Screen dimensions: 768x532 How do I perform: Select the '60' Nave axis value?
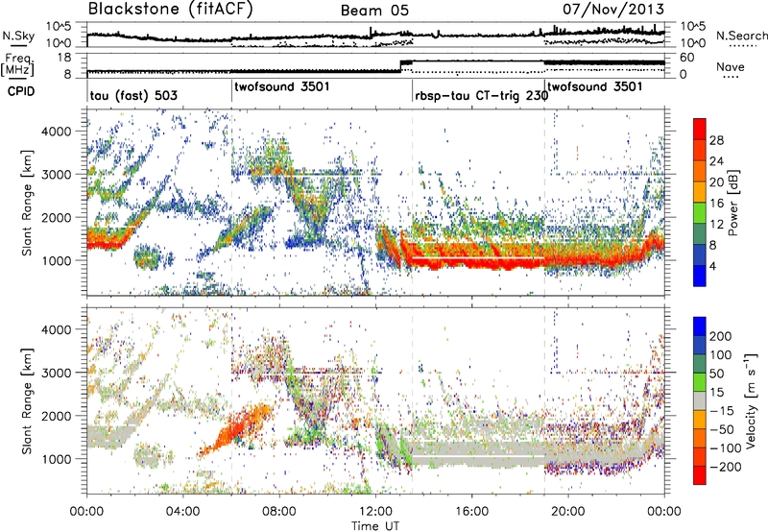click(x=686, y=58)
